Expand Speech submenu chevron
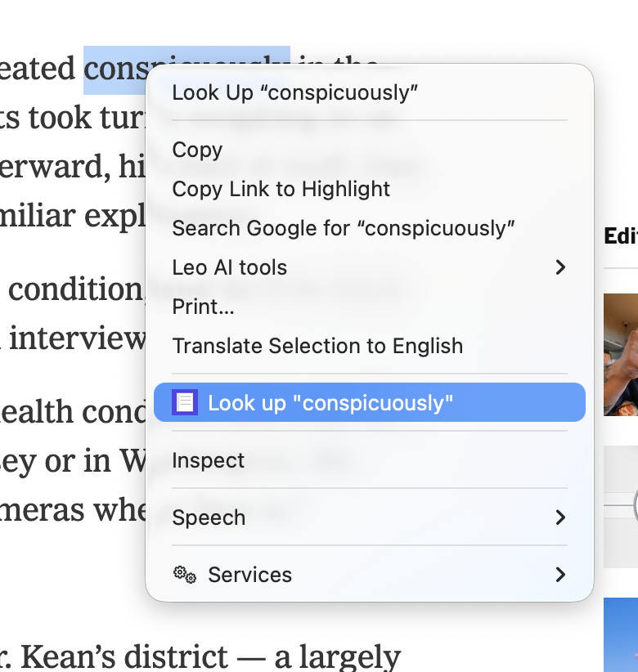 click(560, 517)
